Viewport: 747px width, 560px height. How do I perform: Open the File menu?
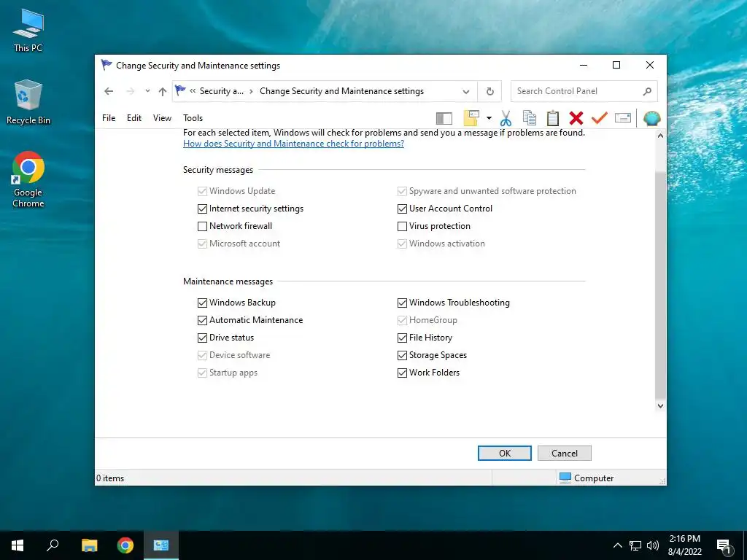point(109,117)
